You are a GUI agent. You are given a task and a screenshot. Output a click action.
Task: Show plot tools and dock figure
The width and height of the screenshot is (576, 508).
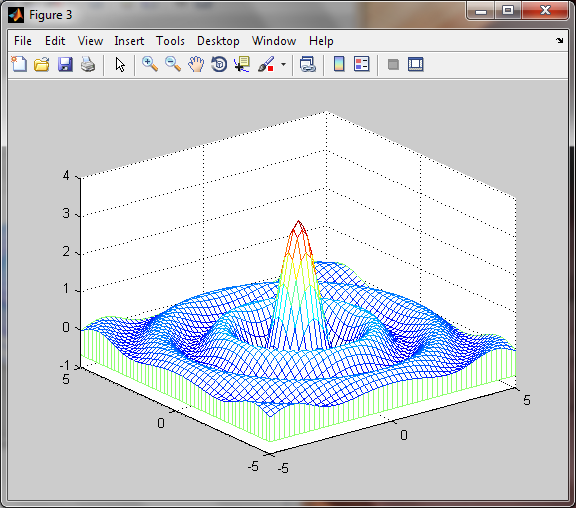click(416, 64)
